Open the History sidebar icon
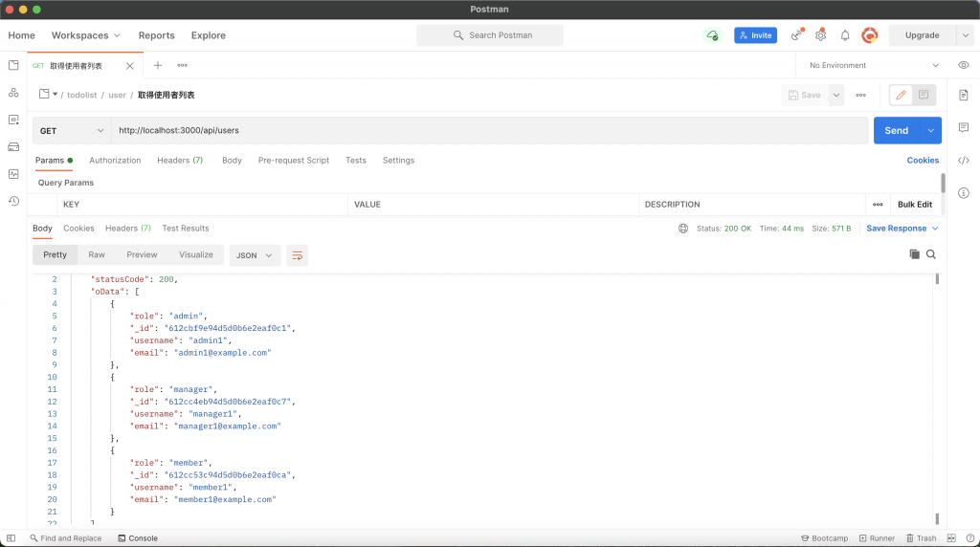The height and width of the screenshot is (547, 980). [x=13, y=201]
